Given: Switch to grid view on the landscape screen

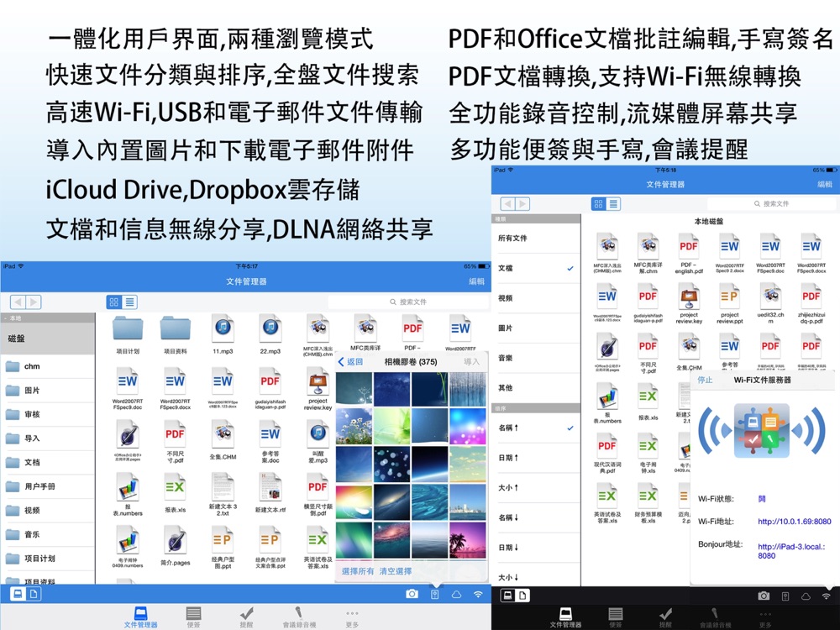Looking at the screenshot, I should coord(114,302).
